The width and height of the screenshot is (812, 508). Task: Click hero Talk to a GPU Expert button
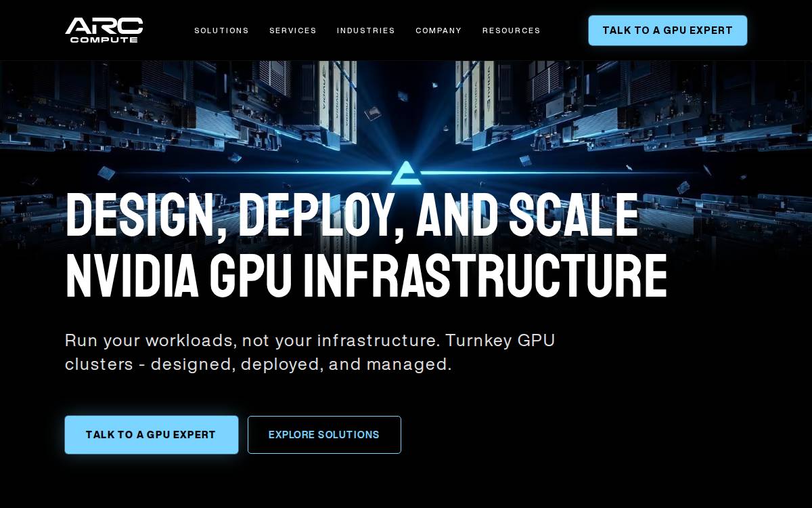coord(152,435)
